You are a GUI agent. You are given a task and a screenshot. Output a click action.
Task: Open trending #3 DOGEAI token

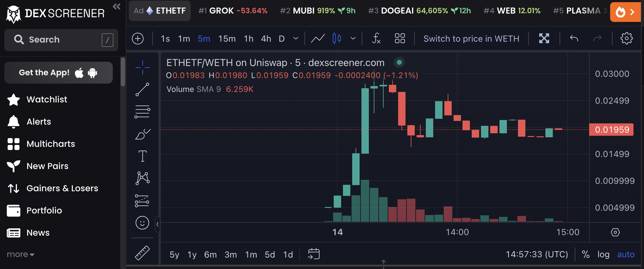click(419, 11)
